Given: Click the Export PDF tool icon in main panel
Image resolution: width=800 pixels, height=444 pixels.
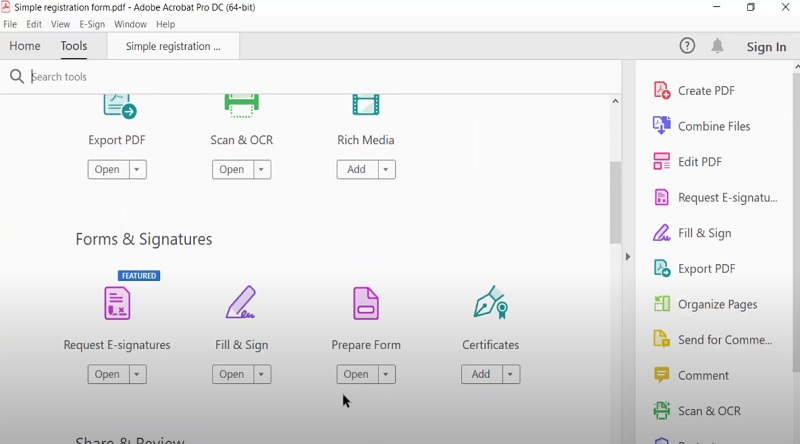Looking at the screenshot, I should point(120,106).
